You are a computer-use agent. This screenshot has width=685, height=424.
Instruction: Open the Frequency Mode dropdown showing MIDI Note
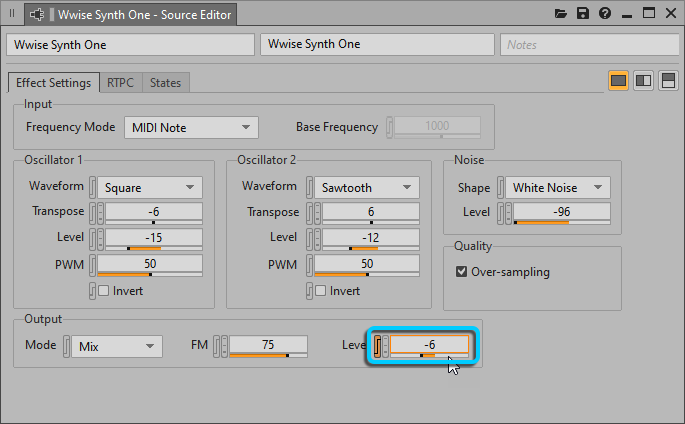tap(191, 128)
